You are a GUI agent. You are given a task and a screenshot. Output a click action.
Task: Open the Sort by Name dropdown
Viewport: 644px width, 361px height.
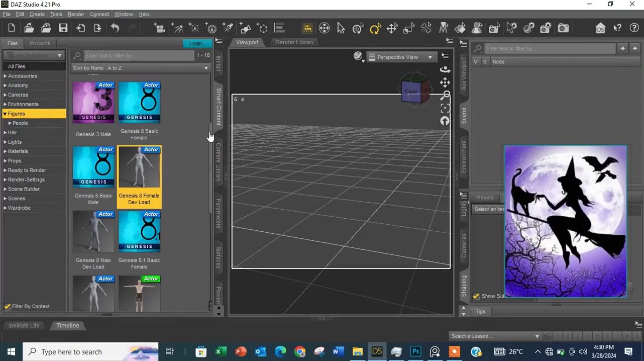coord(140,68)
